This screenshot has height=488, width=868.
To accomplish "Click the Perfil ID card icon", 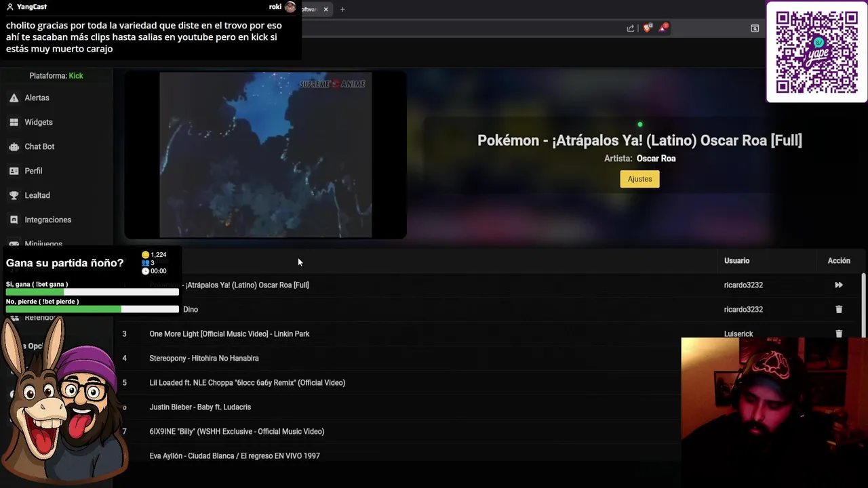I will coord(14,171).
